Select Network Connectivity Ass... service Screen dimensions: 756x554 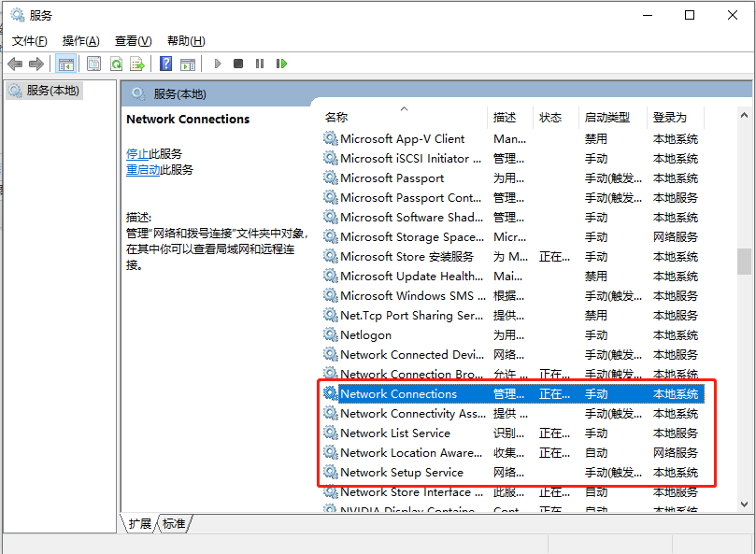[513, 413]
